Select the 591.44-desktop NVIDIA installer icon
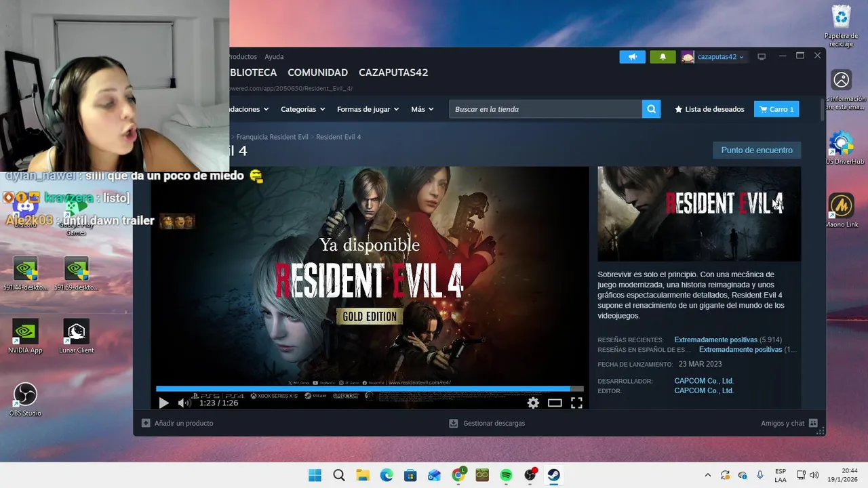This screenshot has height=488, width=868. pos(25,274)
